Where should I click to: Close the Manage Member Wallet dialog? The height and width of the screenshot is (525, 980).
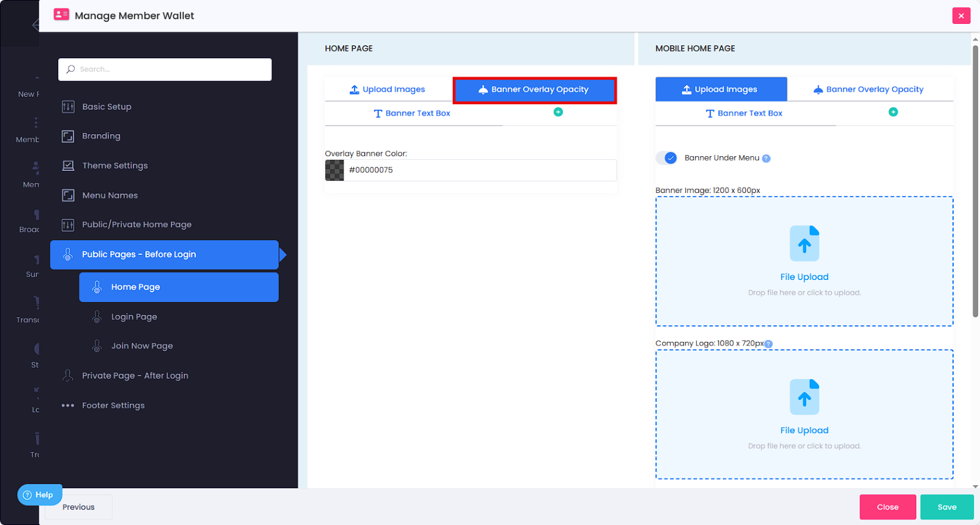(x=961, y=16)
